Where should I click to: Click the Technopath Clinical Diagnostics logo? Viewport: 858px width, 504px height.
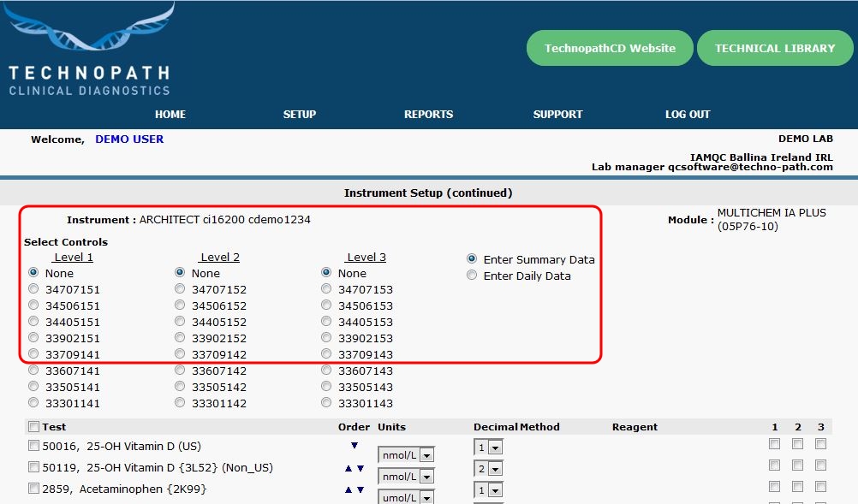click(x=89, y=50)
